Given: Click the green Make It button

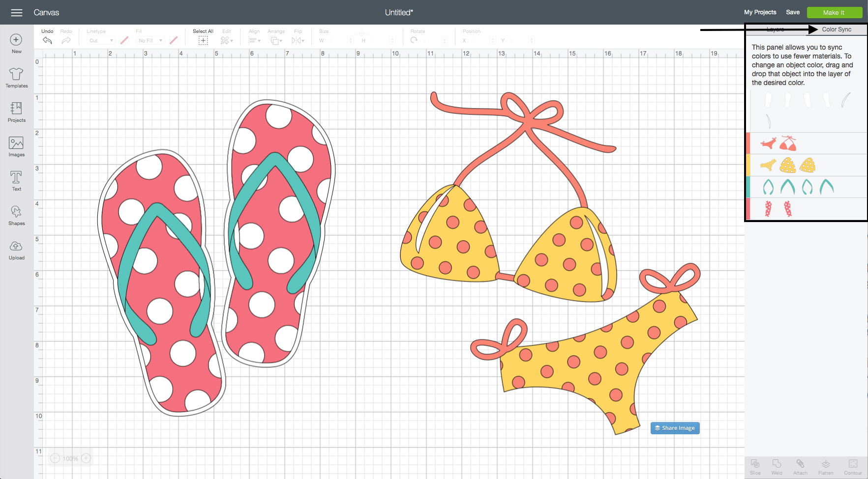Looking at the screenshot, I should point(834,13).
